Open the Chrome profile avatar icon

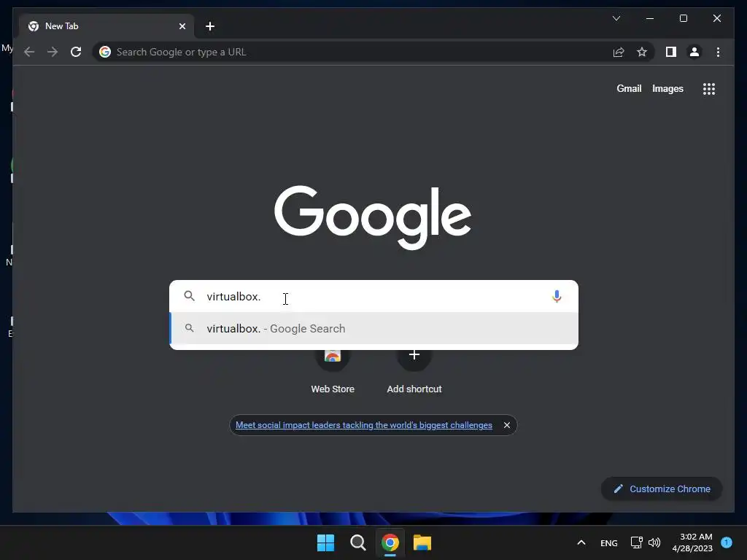(x=694, y=52)
